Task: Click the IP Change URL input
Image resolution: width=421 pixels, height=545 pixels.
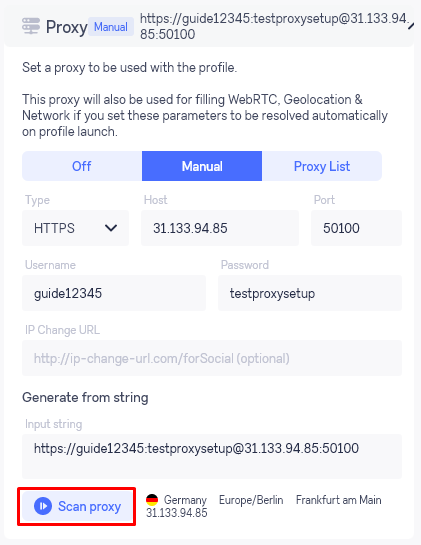Action: coord(212,358)
